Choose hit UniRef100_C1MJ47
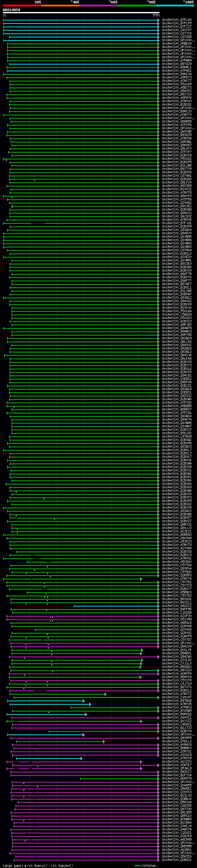The height and width of the screenshot is (868, 197). click(x=177, y=697)
